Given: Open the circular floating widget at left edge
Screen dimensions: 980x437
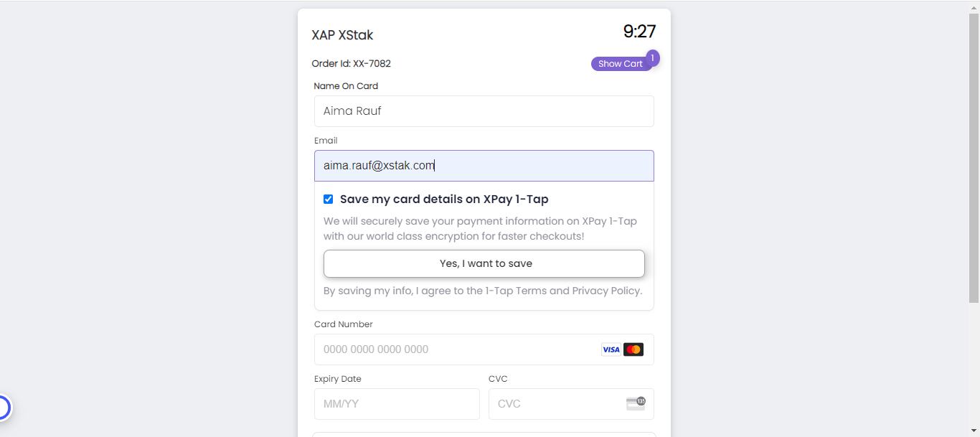Looking at the screenshot, I should pyautogui.click(x=3, y=408).
